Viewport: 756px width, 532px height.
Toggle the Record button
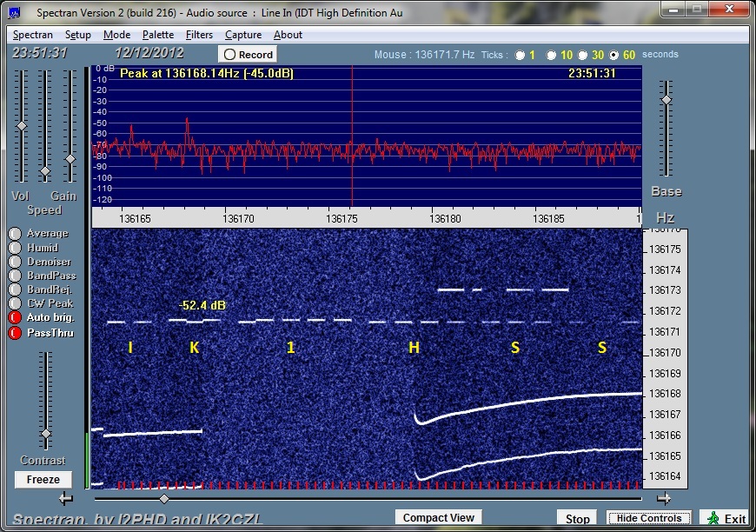(x=248, y=54)
